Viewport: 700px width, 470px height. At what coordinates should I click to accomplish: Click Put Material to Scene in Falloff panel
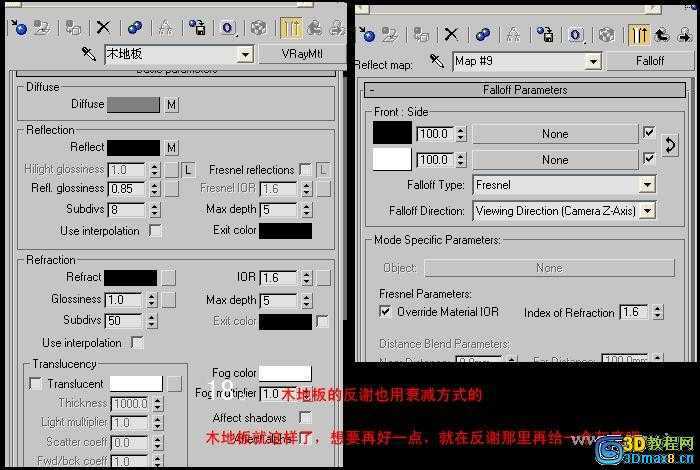pos(390,34)
